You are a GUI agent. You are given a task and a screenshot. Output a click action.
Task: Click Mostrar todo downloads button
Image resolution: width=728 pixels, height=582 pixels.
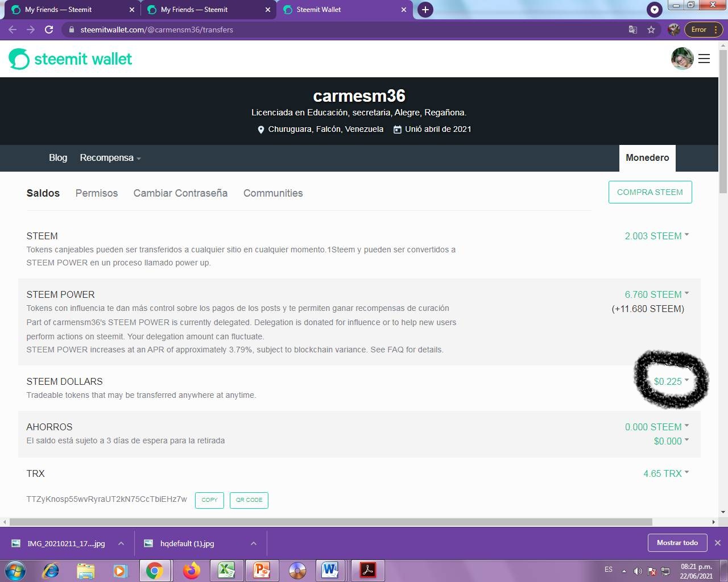pyautogui.click(x=677, y=543)
